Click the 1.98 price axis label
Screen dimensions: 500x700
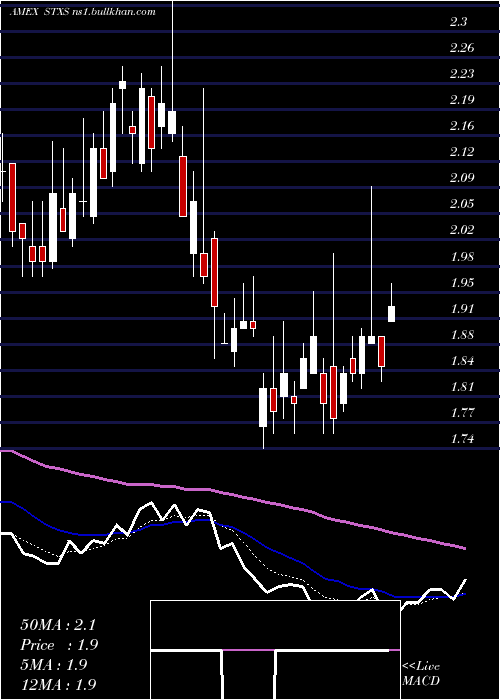click(462, 257)
